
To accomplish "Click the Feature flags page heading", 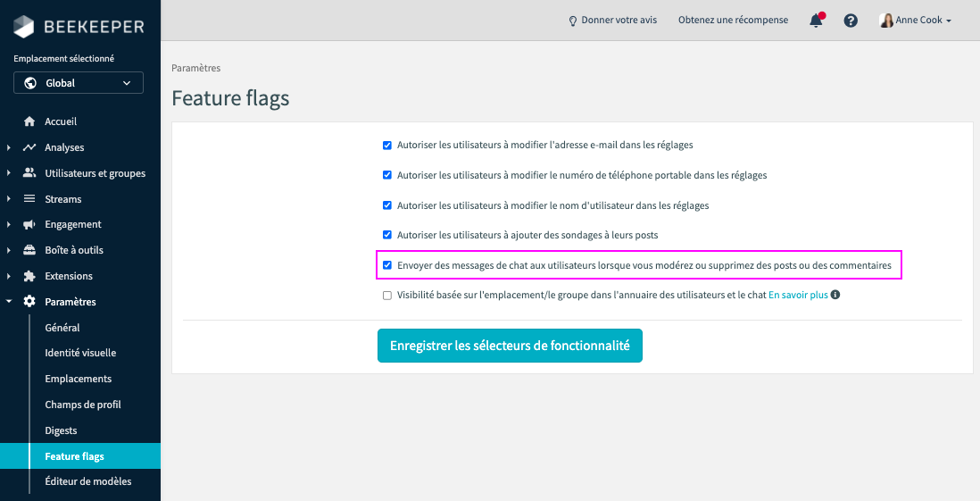I will pyautogui.click(x=230, y=98).
